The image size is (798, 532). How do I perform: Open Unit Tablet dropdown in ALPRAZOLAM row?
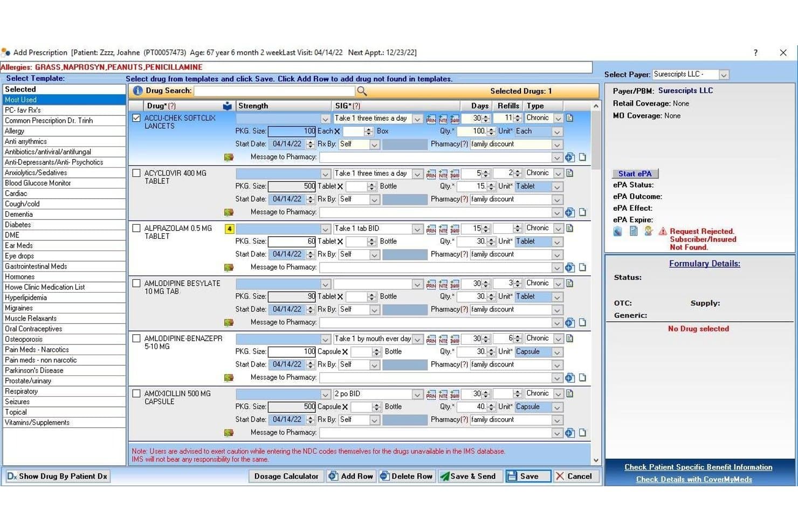(x=558, y=242)
